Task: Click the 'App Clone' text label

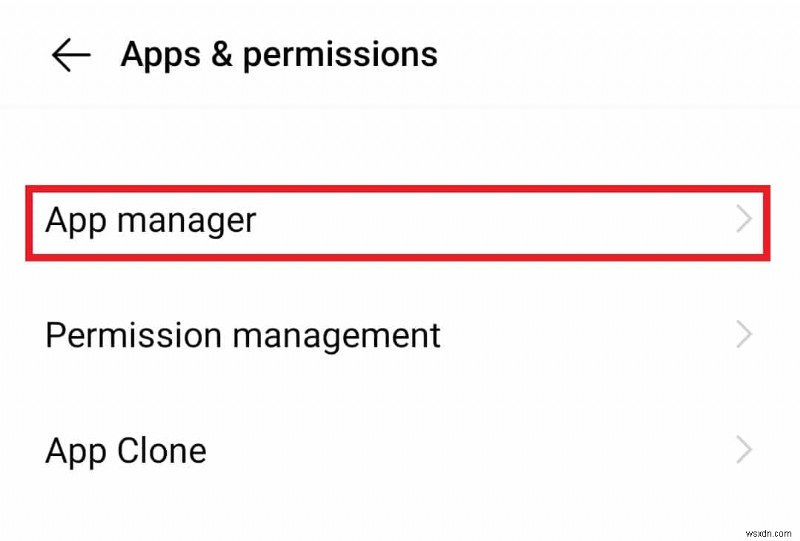Action: pos(126,450)
